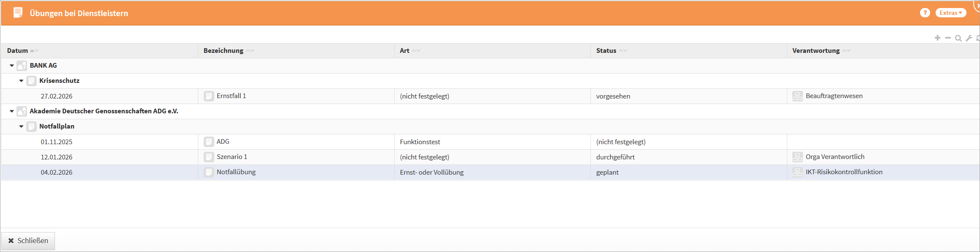Sort by the Datum column header
Image resolution: width=980 pixels, height=252 pixels.
click(18, 51)
